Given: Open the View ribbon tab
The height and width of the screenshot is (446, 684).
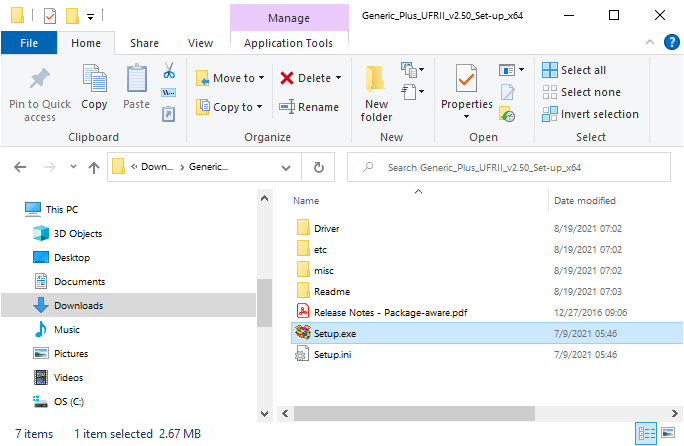Looking at the screenshot, I should [200, 43].
